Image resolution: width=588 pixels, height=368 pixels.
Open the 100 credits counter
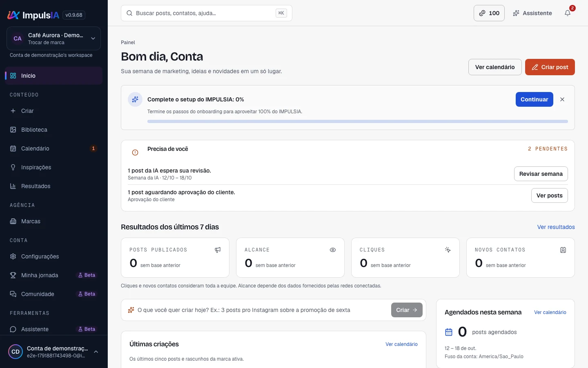click(489, 13)
